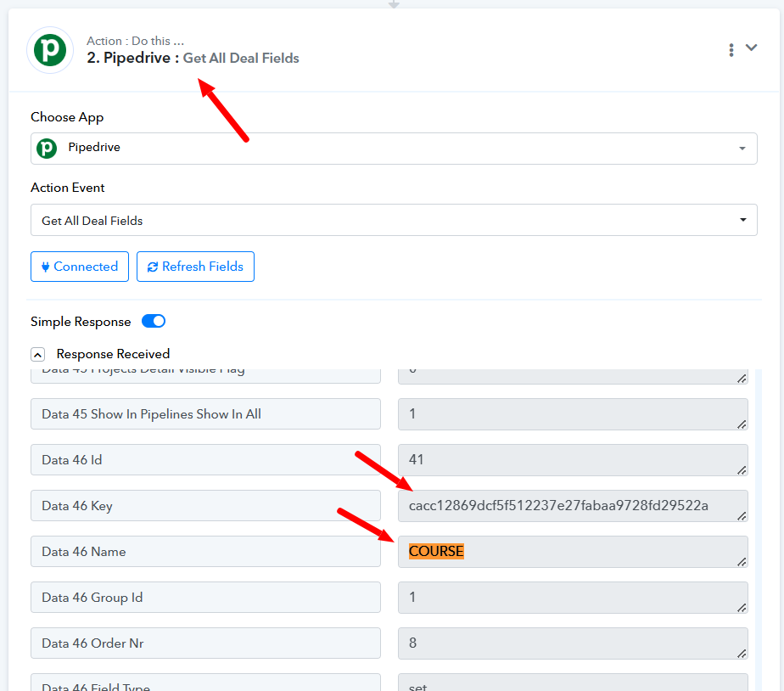
Task: Click the Pipedrive logo in the step header
Action: [x=50, y=50]
